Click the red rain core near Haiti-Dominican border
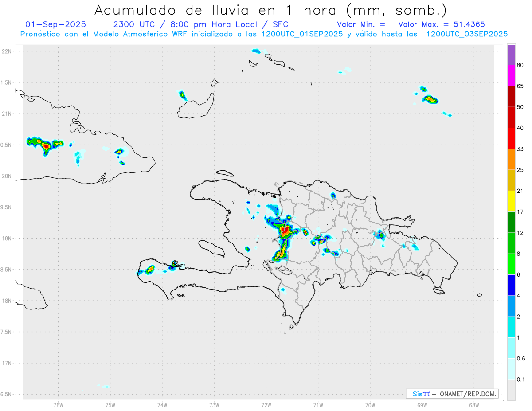Viewport: 532px width, 411px height. (286, 230)
